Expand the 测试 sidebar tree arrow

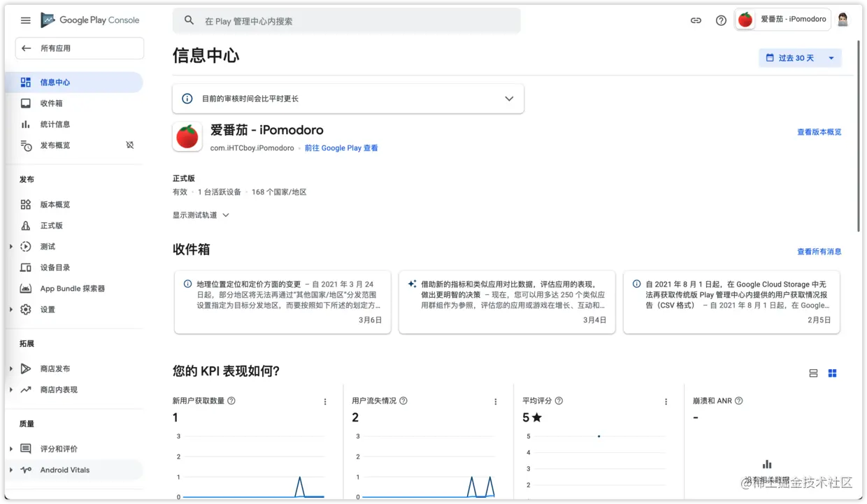[x=11, y=247]
